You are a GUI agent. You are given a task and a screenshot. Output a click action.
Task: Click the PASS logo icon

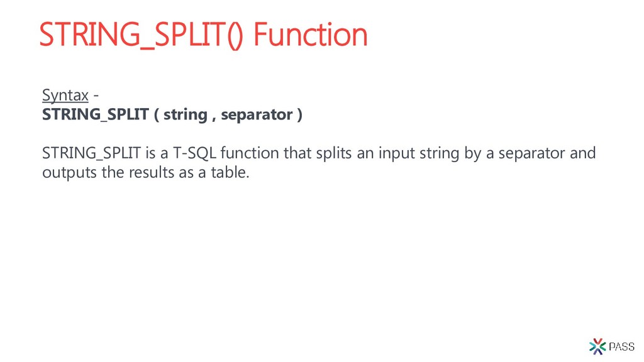[x=597, y=346]
